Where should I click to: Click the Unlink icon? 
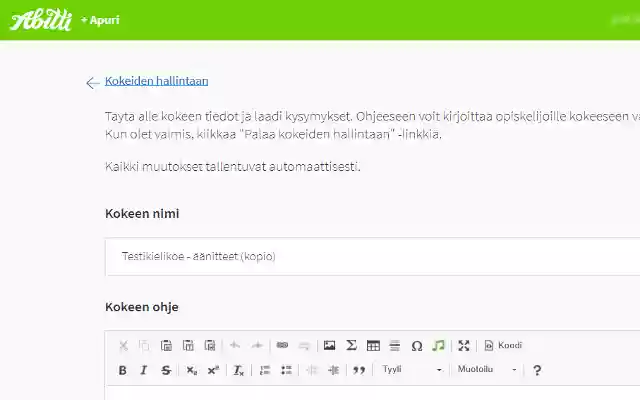tap(304, 346)
